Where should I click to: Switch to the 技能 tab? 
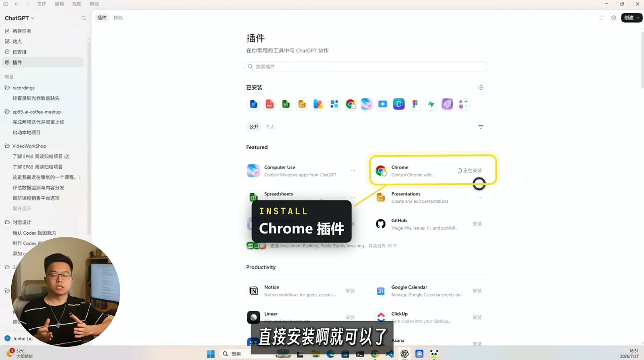pos(118,18)
